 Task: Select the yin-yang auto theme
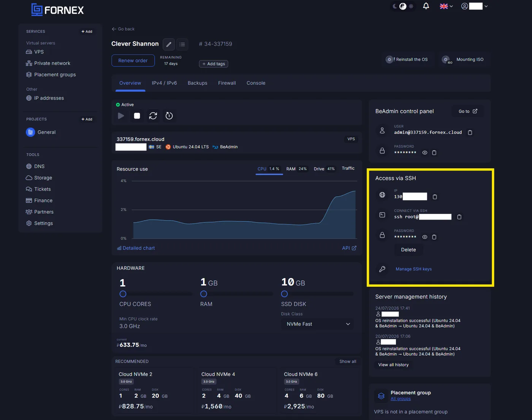tap(403, 6)
